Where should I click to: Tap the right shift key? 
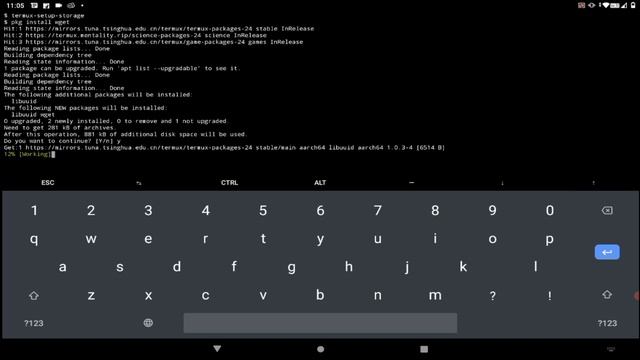[607, 295]
